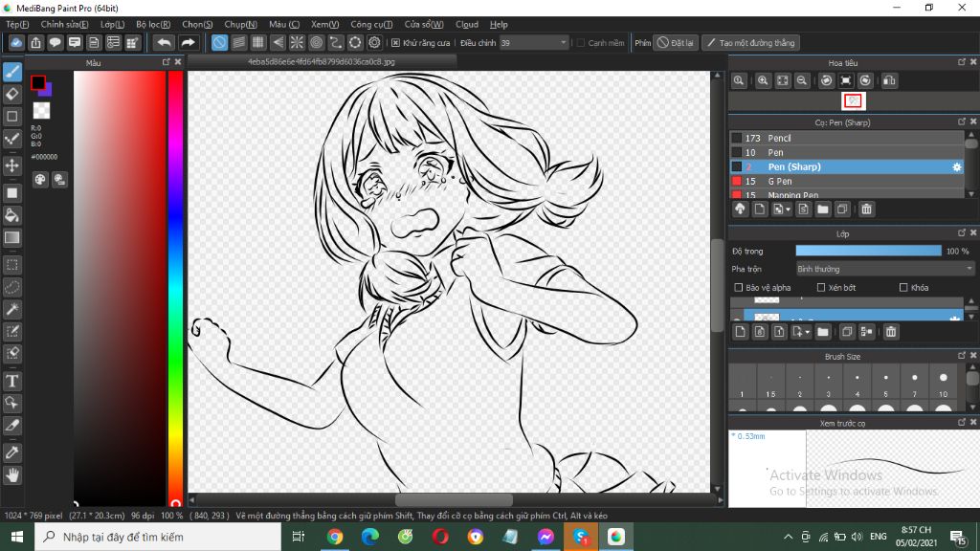Select the Text tool
This screenshot has height=551, width=980.
pos(12,381)
